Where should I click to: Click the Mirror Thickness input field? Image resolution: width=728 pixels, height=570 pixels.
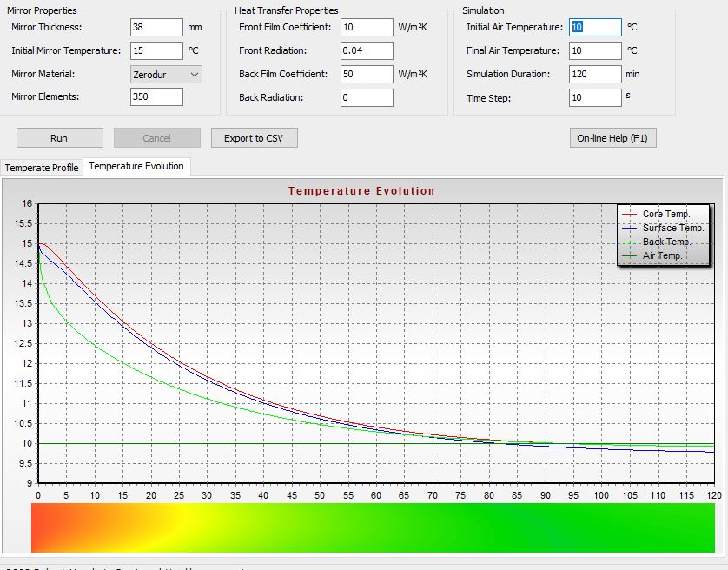point(156,28)
